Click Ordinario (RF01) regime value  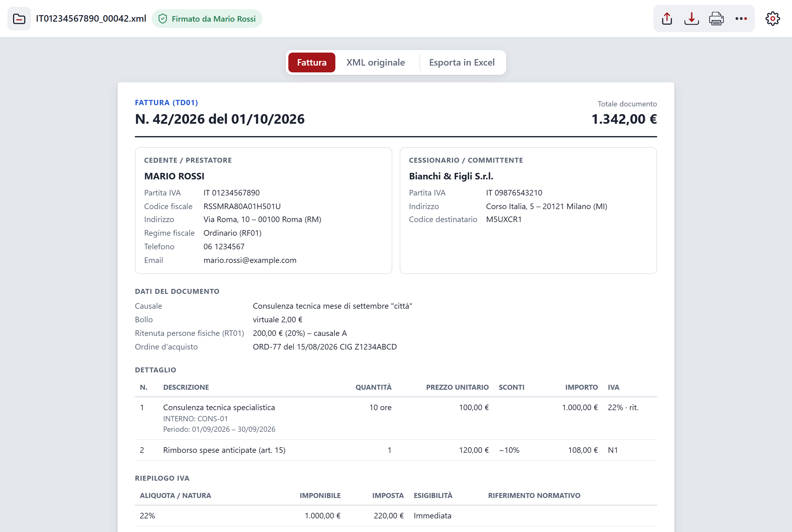click(232, 233)
